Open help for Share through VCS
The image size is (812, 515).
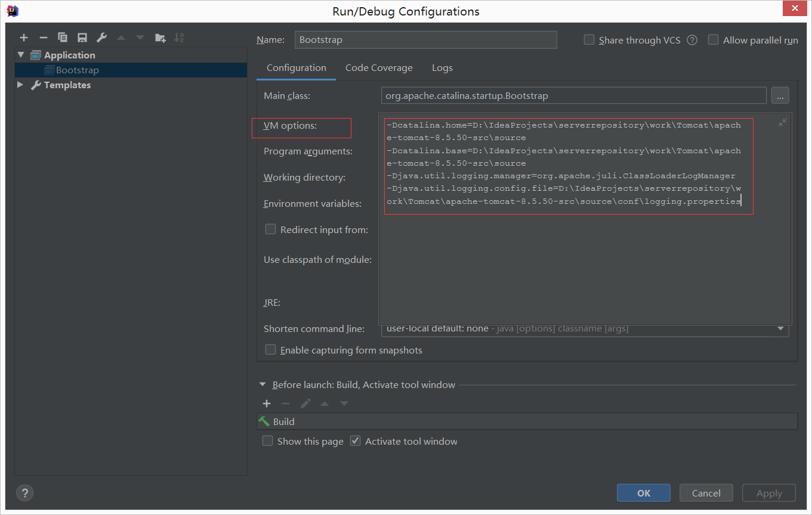692,40
